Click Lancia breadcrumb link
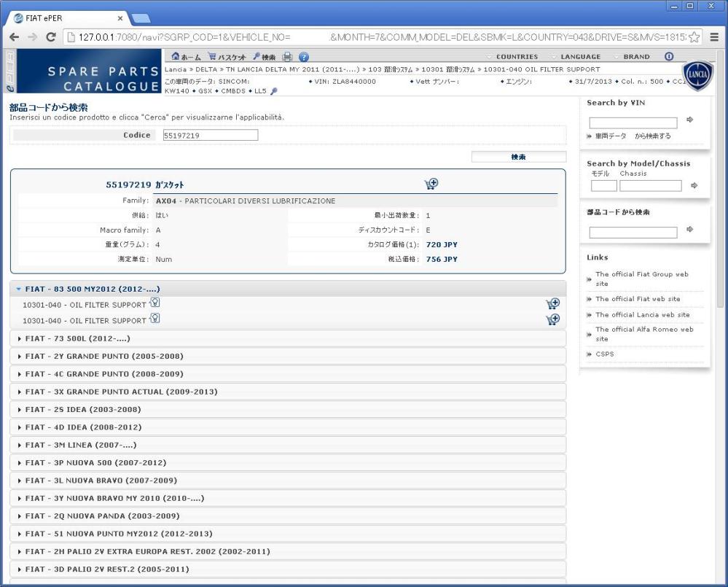The width and height of the screenshot is (728, 587). coord(176,69)
